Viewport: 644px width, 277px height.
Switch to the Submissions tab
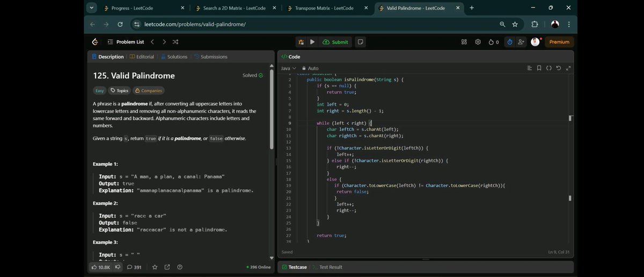point(210,57)
